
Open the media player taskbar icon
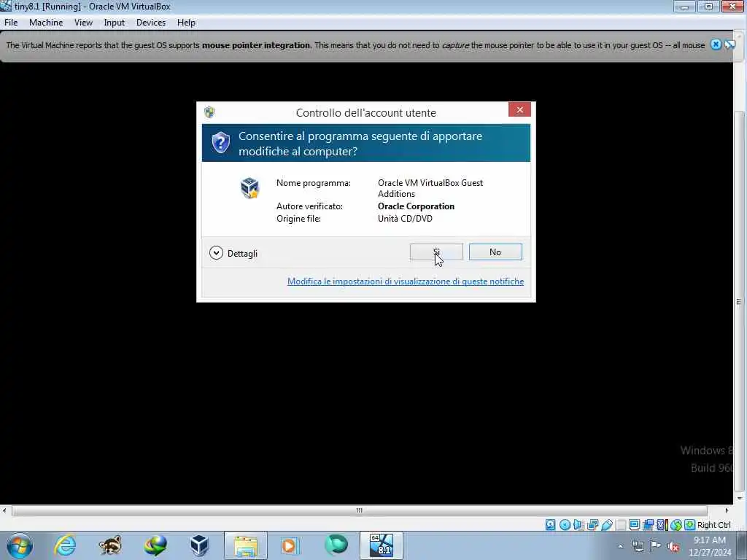[x=289, y=545]
